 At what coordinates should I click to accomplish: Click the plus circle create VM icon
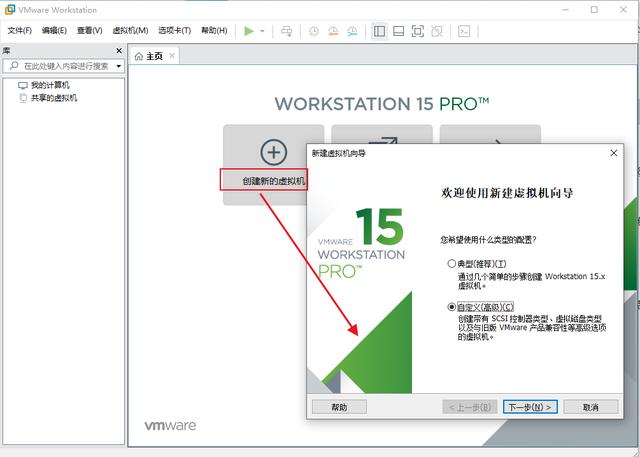point(273,152)
